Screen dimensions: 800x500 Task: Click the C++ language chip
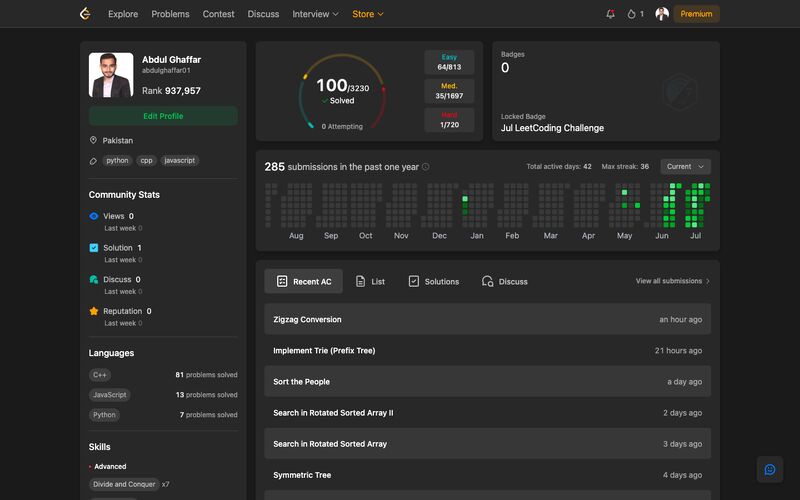100,375
